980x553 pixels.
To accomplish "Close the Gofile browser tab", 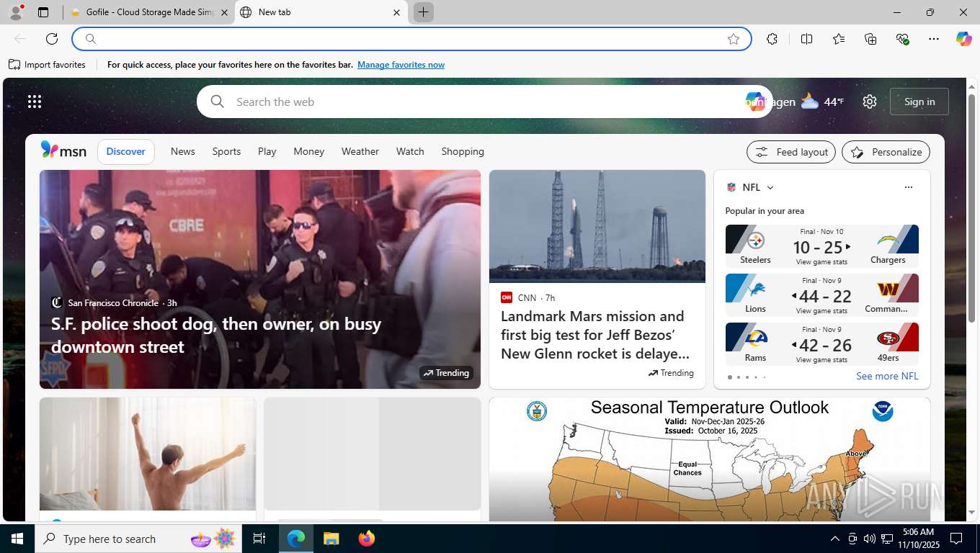I will (x=224, y=12).
